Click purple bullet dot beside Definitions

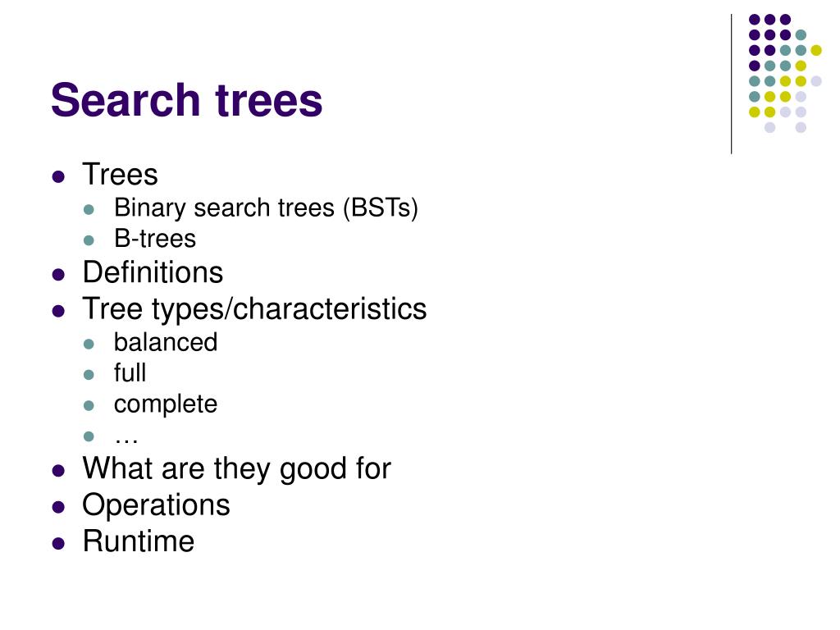pos(58,275)
